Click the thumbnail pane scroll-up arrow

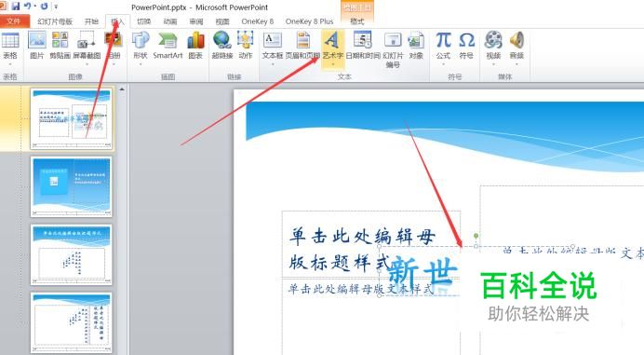tap(122, 89)
